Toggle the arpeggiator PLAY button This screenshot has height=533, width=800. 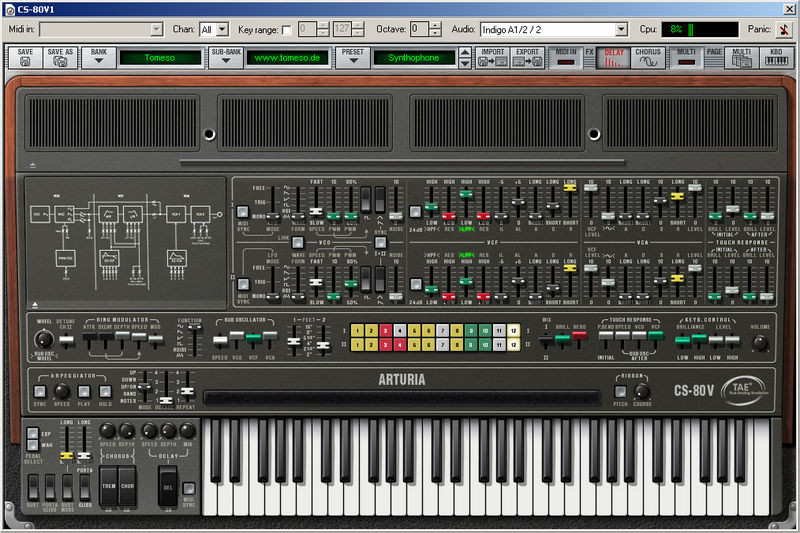tap(84, 392)
